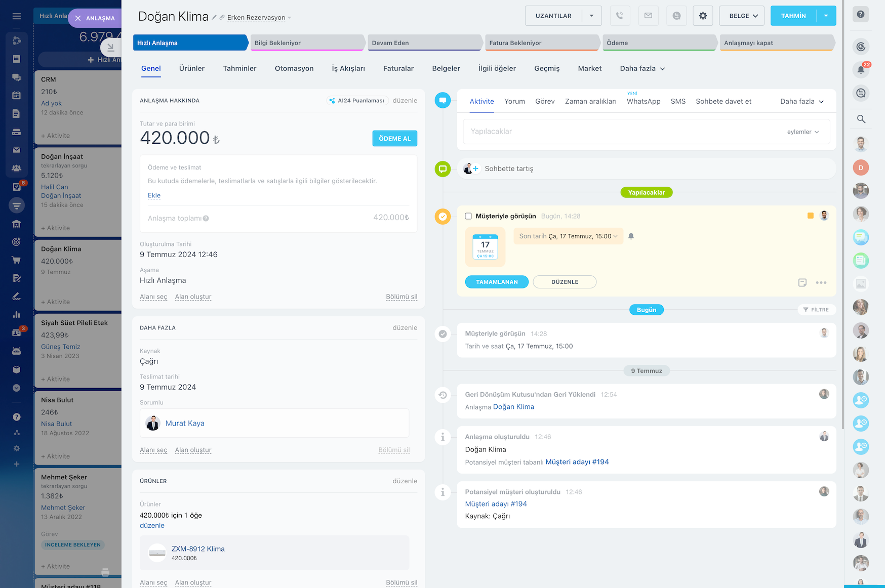Click the note icon on activity card
Image resolution: width=885 pixels, height=588 pixels.
tap(802, 283)
